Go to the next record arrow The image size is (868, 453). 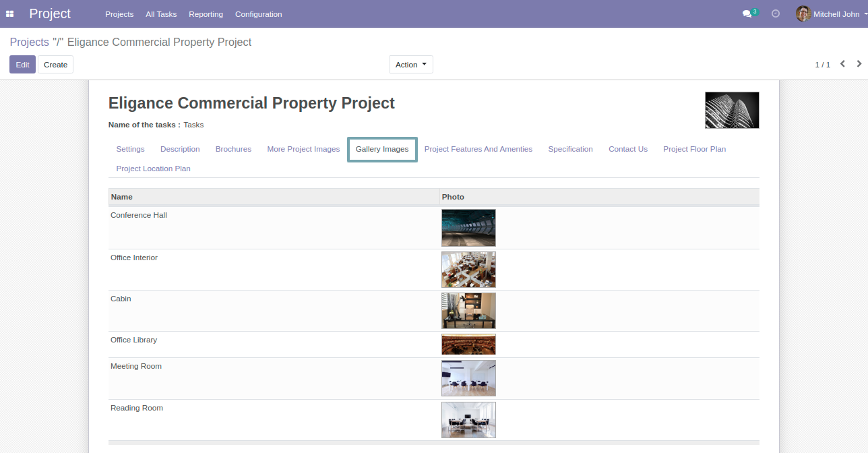click(859, 64)
